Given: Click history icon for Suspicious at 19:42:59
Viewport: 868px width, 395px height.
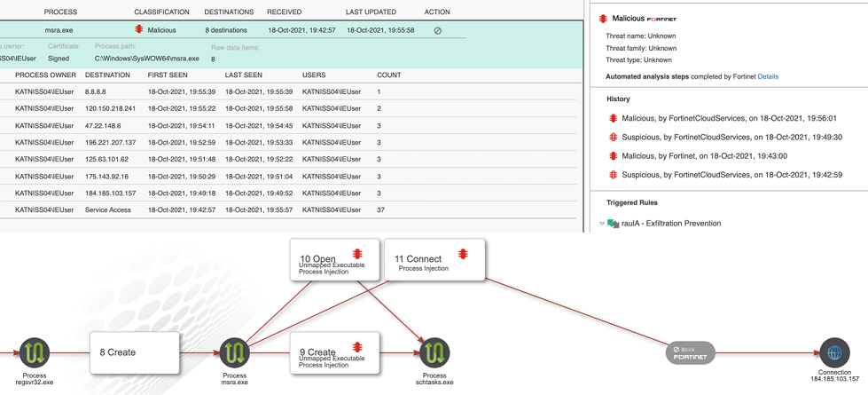Looking at the screenshot, I should [613, 175].
